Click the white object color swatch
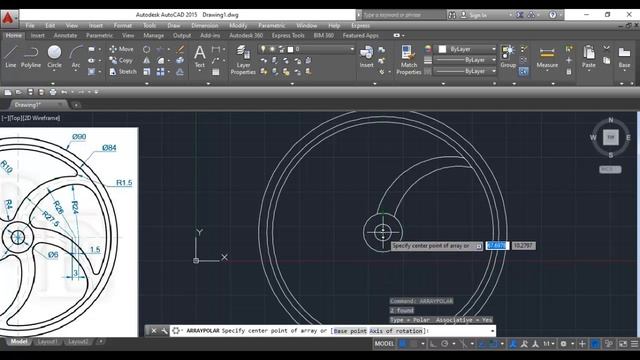 [x=442, y=49]
